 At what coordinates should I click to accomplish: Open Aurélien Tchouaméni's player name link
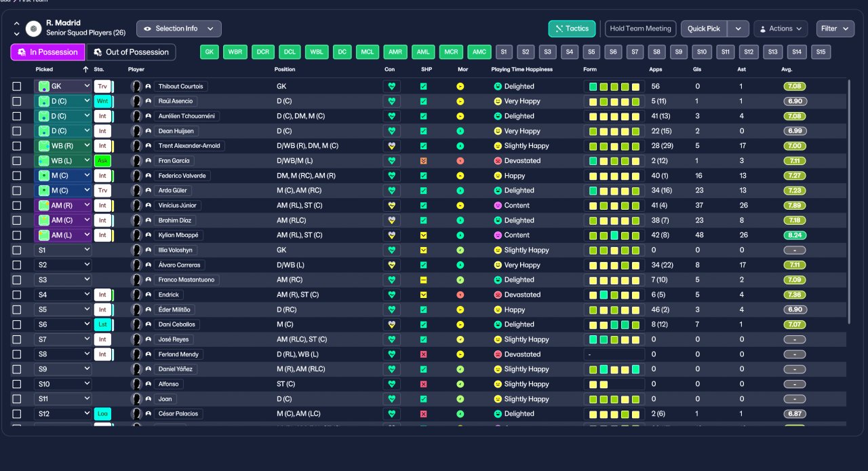point(186,116)
